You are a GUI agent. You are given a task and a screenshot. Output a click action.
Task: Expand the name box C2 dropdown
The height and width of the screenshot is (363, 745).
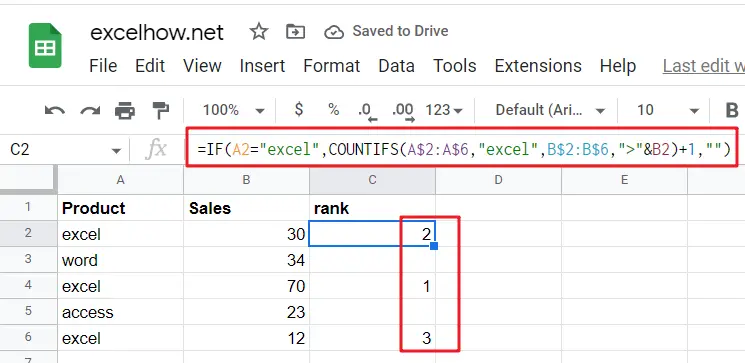(116, 151)
